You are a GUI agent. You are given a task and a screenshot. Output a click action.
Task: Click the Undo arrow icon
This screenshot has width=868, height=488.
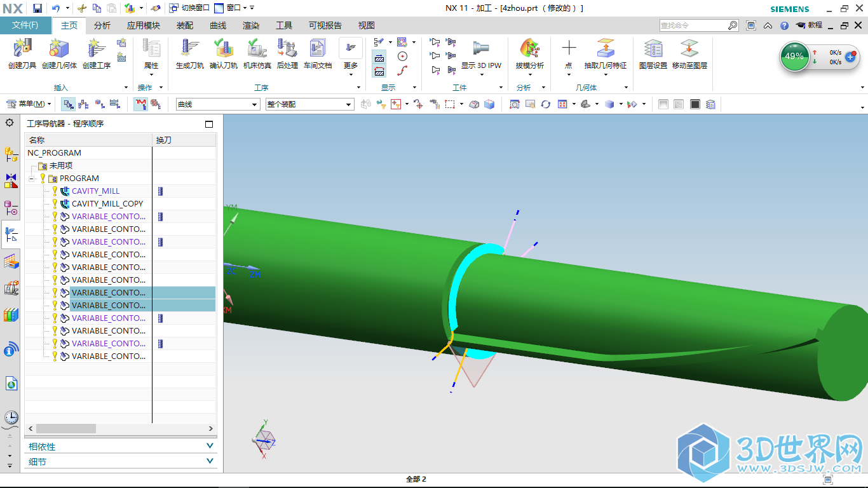[x=56, y=8]
